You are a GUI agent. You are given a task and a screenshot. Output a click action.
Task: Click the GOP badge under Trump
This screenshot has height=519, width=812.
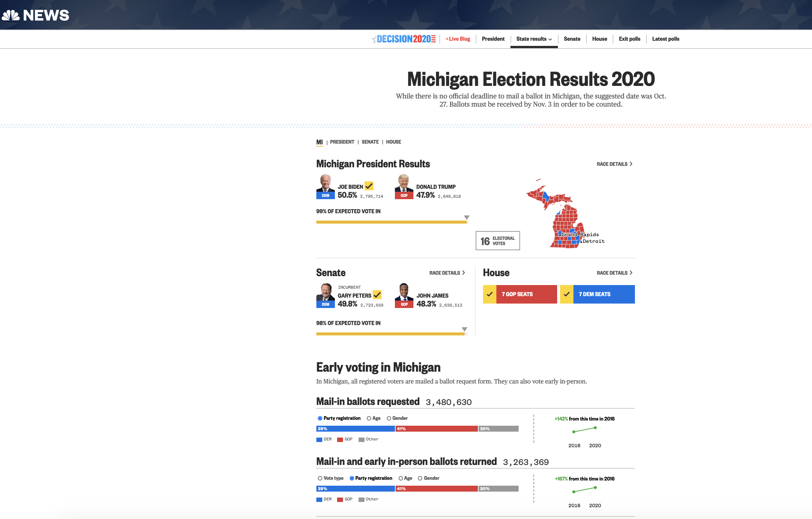[x=404, y=195]
